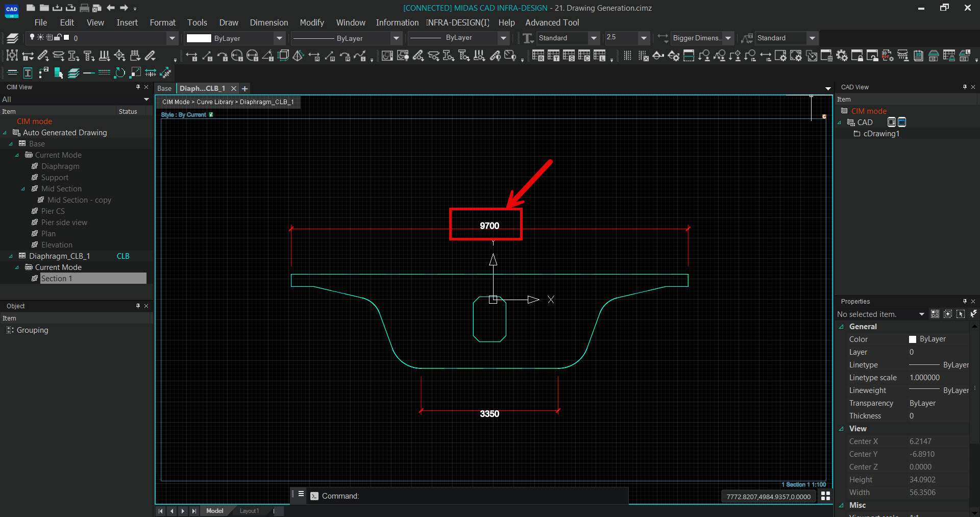Click the Text Style 'T' icon
Image resolution: width=980 pixels, height=517 pixels.
click(528, 38)
